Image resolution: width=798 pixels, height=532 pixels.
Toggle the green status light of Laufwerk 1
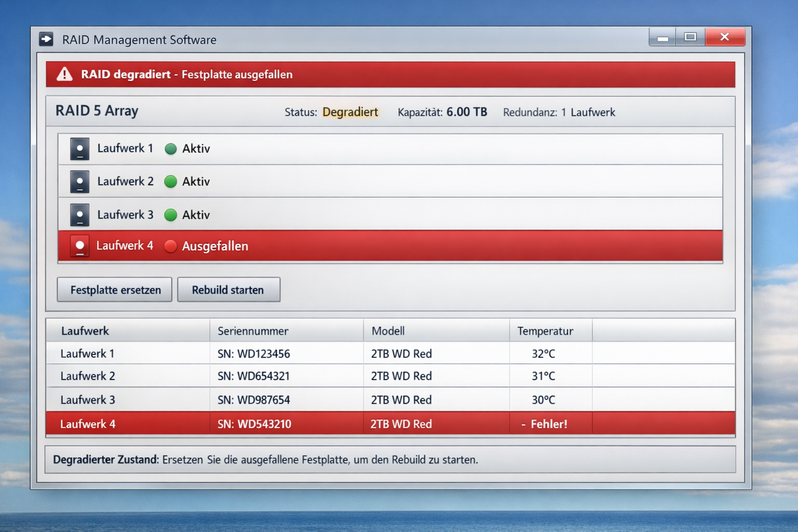(171, 149)
